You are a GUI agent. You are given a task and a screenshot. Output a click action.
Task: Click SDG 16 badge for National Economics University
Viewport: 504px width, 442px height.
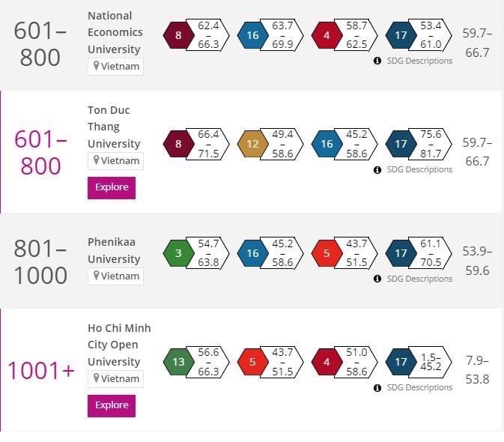coord(252,35)
